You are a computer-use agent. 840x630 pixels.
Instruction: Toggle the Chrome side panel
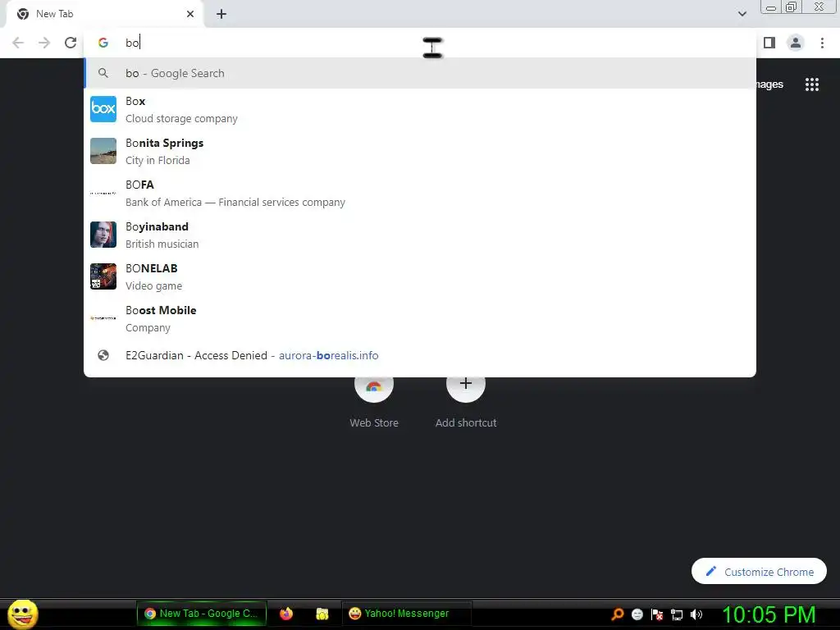(x=769, y=43)
